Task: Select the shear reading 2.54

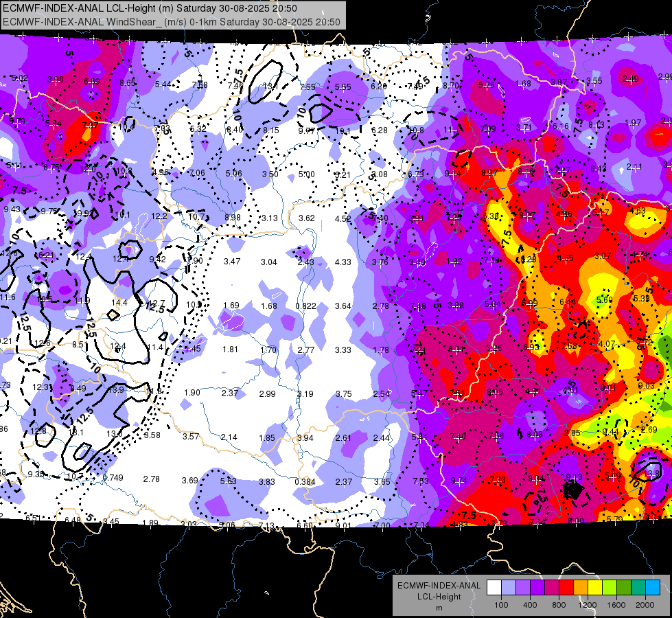Action: (x=382, y=394)
